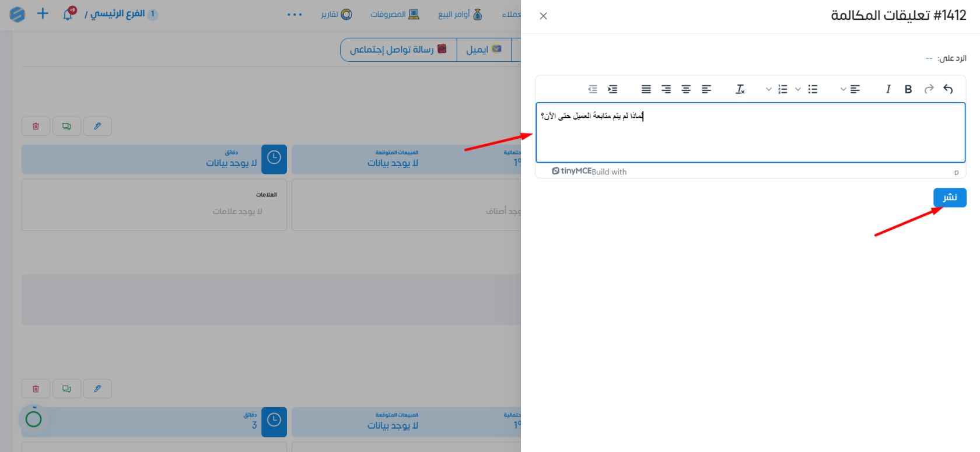Increase indent of the paragraph
The image size is (980, 452).
pos(612,89)
